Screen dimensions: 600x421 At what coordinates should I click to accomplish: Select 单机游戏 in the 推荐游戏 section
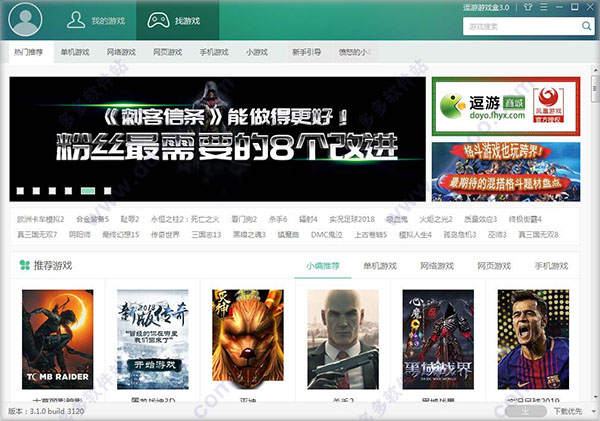[x=380, y=266]
